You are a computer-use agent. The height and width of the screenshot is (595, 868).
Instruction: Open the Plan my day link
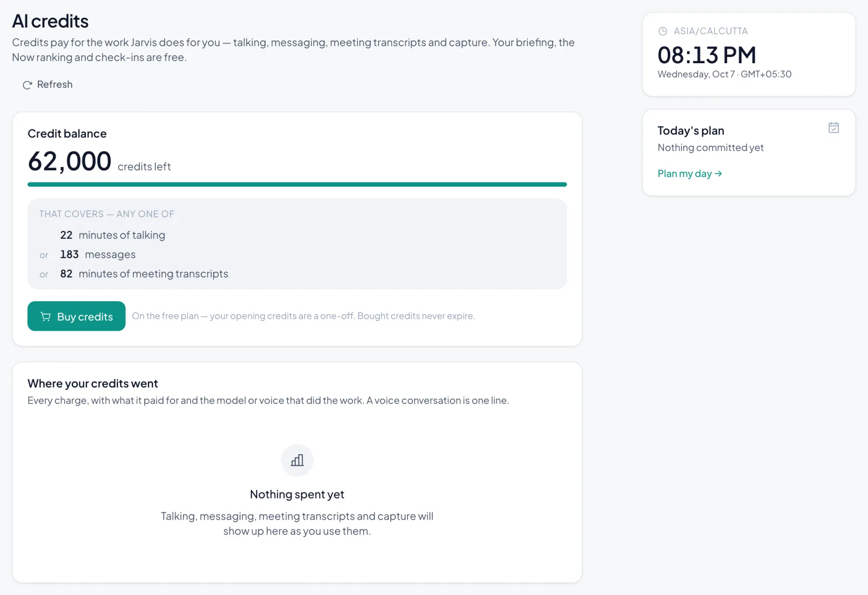click(690, 173)
